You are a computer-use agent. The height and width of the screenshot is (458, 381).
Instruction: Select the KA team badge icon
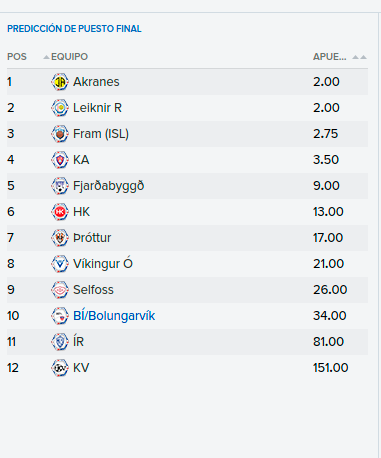click(x=60, y=160)
